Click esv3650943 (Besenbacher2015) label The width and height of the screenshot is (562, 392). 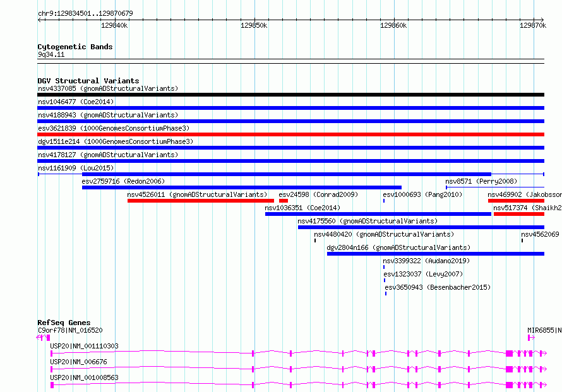click(x=438, y=287)
